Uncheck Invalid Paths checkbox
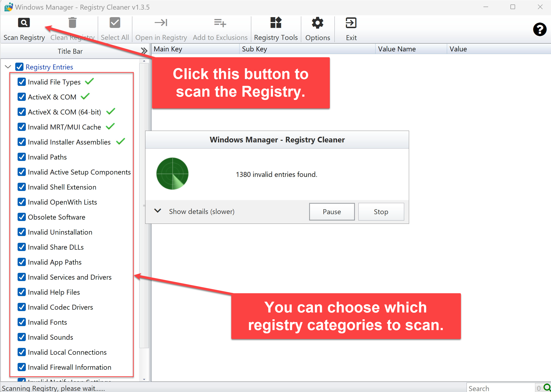Image resolution: width=551 pixels, height=392 pixels. (x=22, y=157)
